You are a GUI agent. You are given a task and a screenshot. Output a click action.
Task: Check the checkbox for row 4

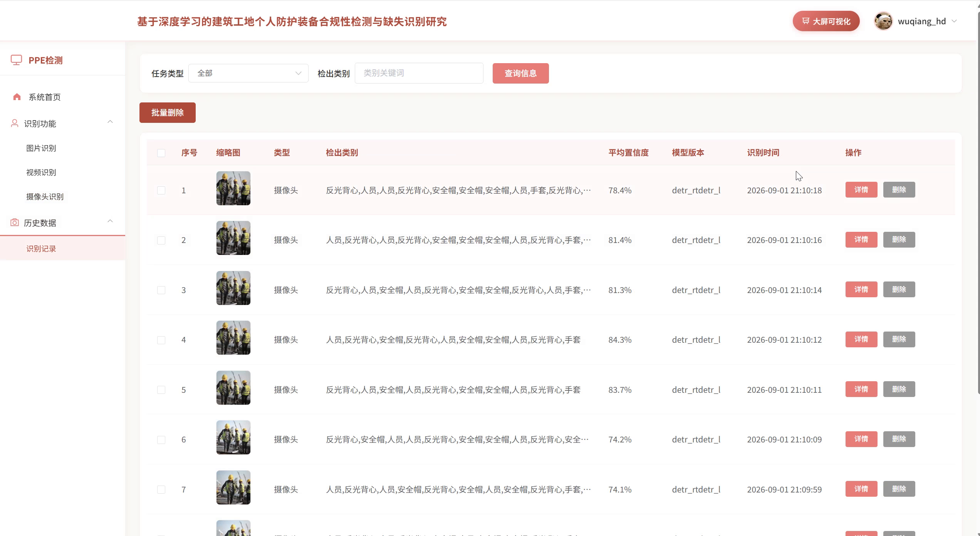(x=161, y=340)
